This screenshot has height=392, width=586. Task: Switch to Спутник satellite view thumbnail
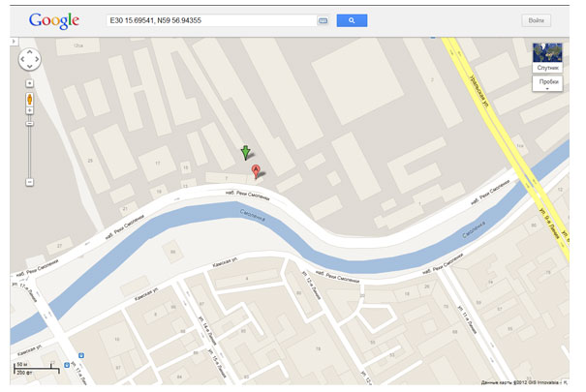coord(547,57)
